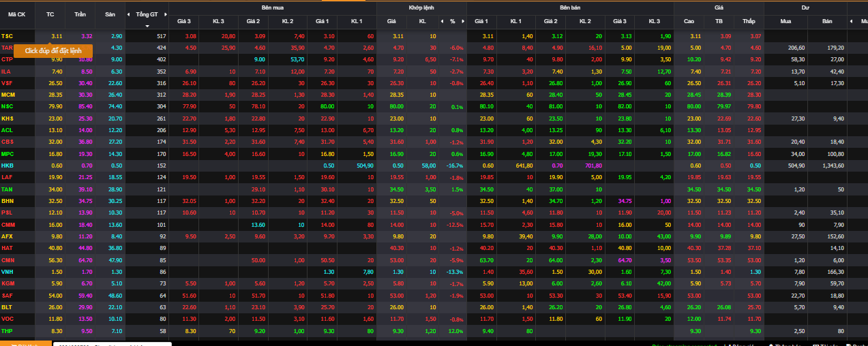Click the Bán column header under Dư
Image resolution: width=868 pixels, height=346 pixels.
[x=827, y=21]
